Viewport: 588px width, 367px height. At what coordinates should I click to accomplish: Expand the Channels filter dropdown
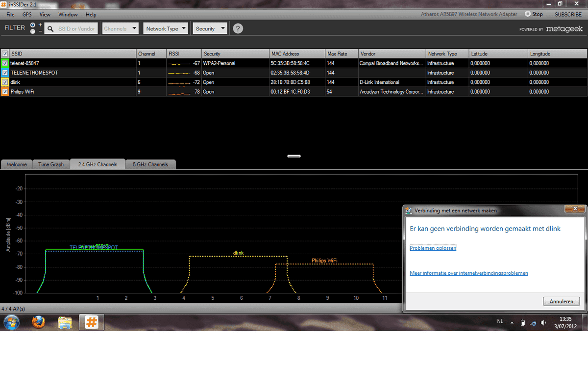[121, 28]
